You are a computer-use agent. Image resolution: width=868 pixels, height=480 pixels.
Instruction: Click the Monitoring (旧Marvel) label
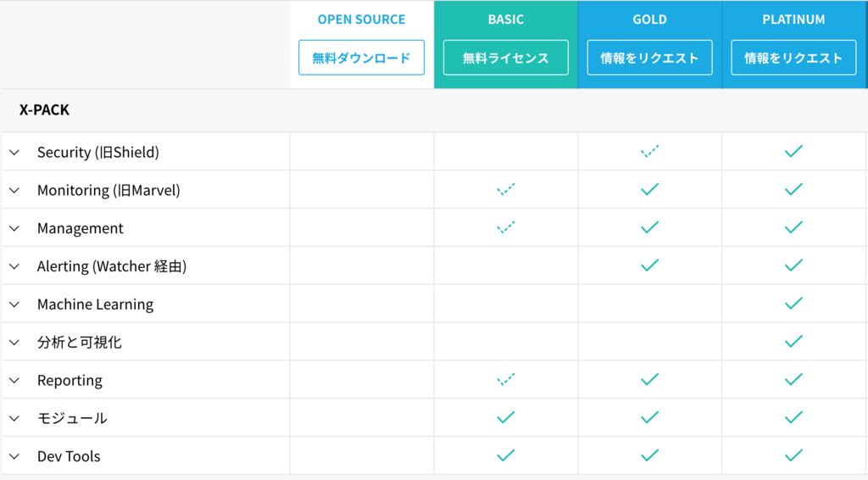tap(108, 191)
